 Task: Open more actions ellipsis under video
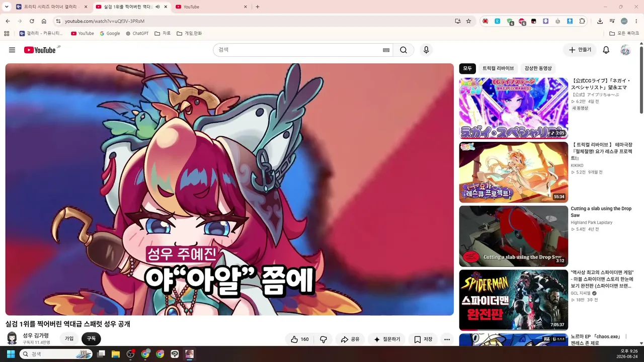point(447,339)
